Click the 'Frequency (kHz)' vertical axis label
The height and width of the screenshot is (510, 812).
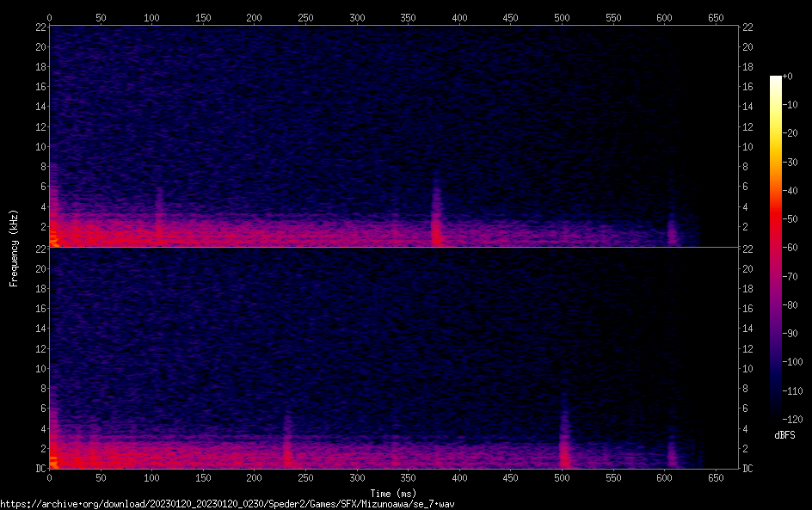pos(14,248)
